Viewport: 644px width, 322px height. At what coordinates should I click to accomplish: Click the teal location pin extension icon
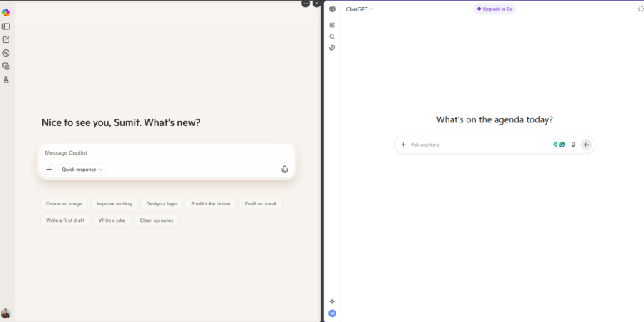tap(555, 145)
